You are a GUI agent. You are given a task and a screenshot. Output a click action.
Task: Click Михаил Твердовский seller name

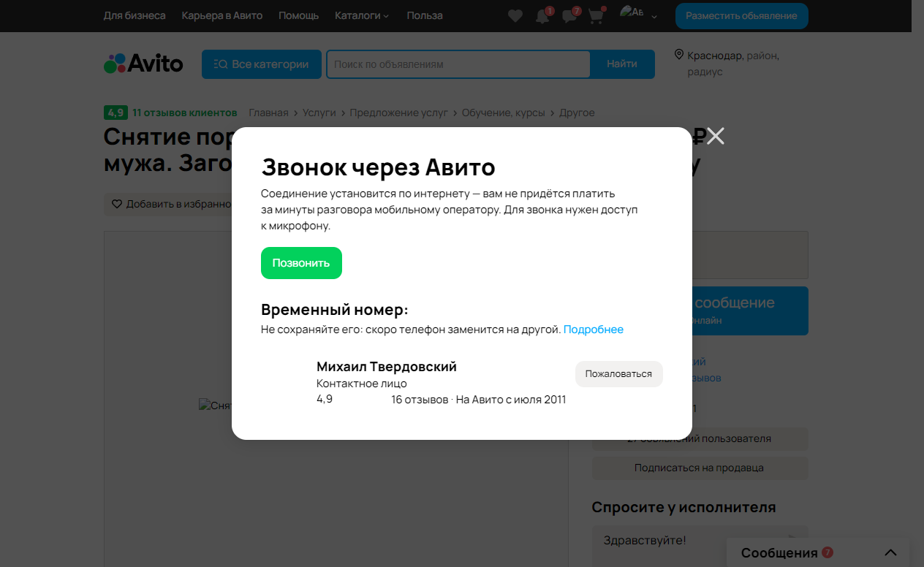(387, 367)
